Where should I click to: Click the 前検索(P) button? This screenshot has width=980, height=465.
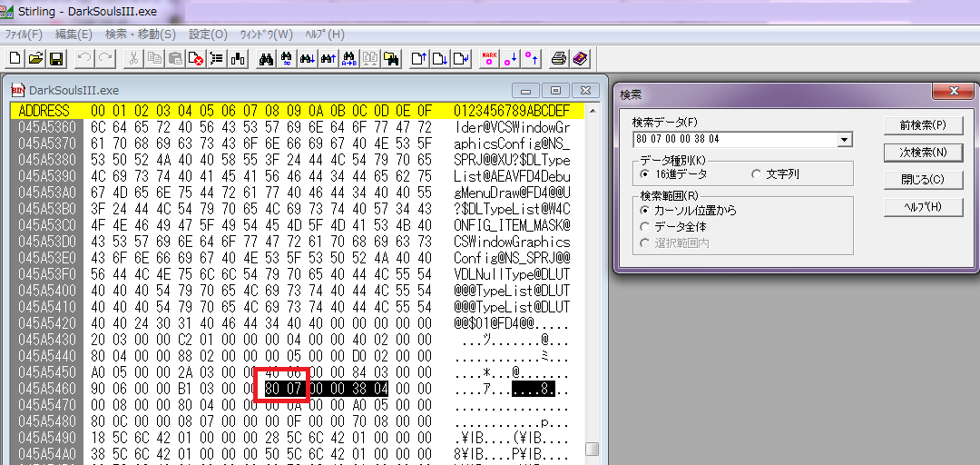[x=923, y=124]
